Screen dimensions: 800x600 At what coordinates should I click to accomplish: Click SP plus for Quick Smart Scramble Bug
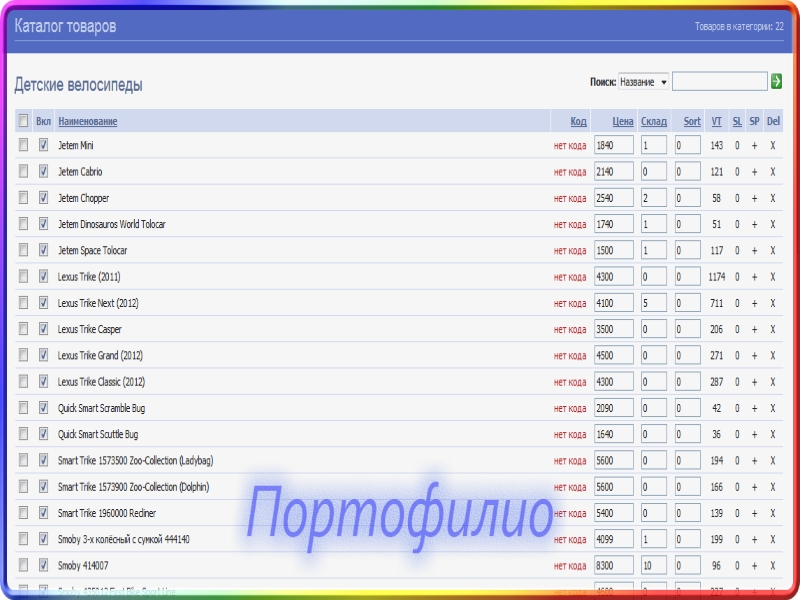point(754,409)
